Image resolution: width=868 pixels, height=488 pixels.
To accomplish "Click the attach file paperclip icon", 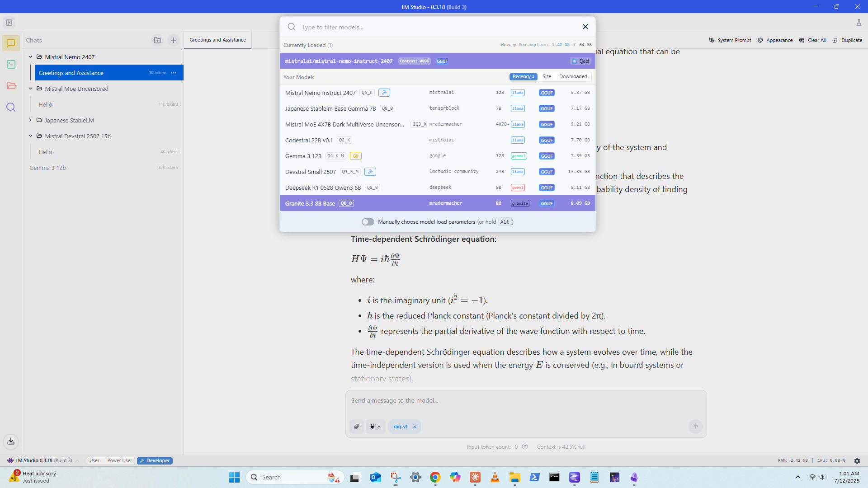I will coord(357,427).
